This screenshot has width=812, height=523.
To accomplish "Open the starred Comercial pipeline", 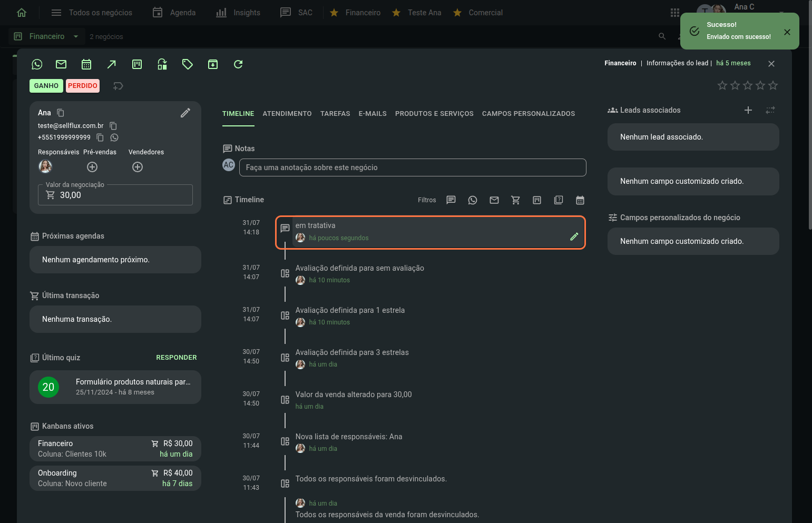I will pos(478,13).
